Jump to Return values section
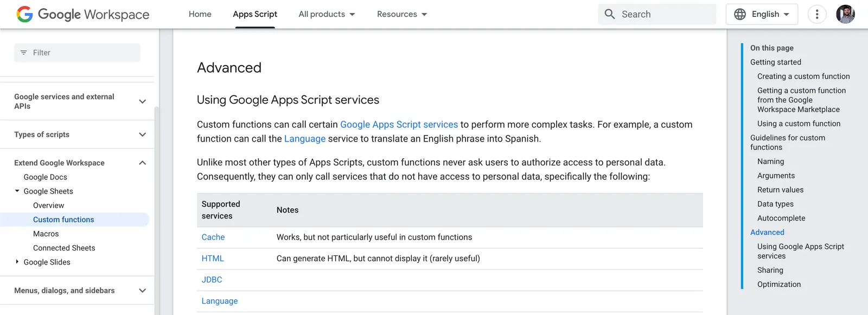Screen dimensions: 868x315 [780, 190]
